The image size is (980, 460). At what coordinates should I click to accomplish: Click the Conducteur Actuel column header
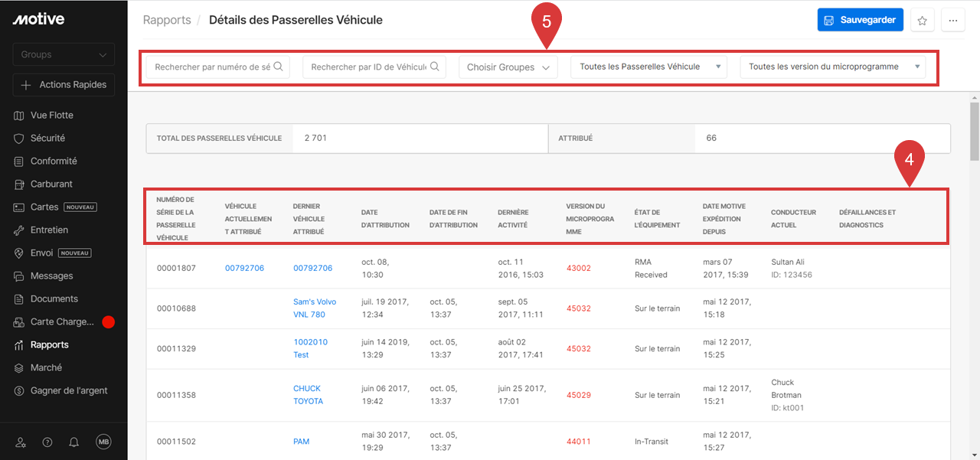click(x=794, y=218)
